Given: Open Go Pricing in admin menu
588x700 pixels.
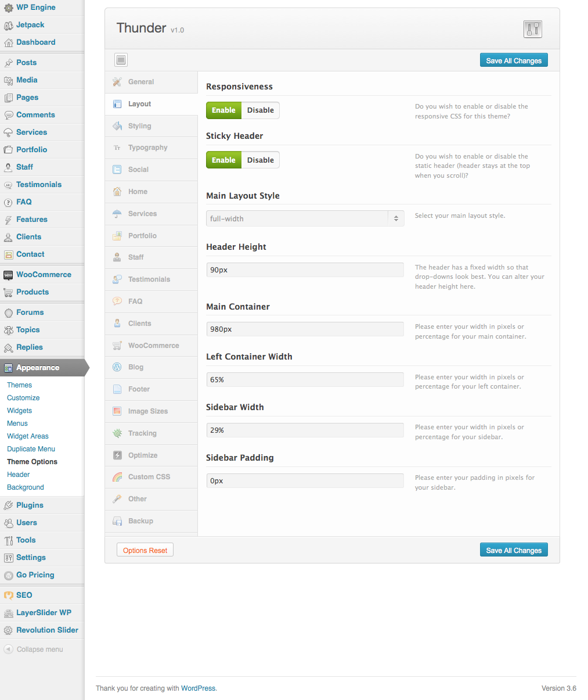Looking at the screenshot, I should [x=42, y=575].
